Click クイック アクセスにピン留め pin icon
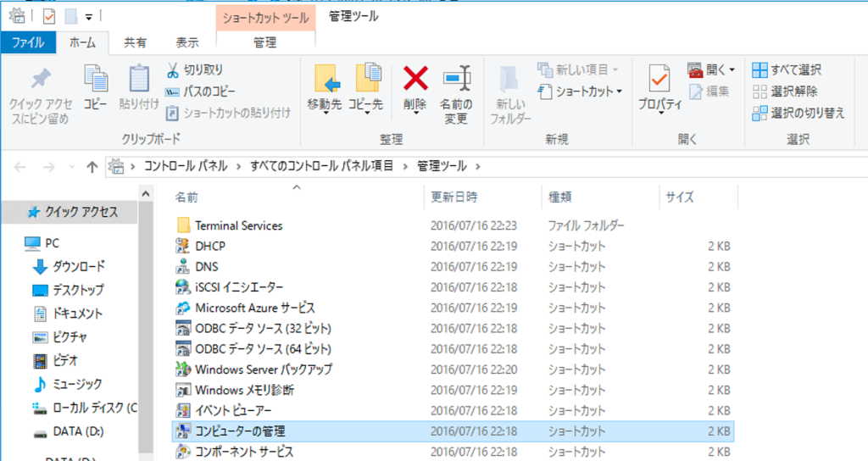Image resolution: width=868 pixels, height=461 pixels. (x=40, y=79)
